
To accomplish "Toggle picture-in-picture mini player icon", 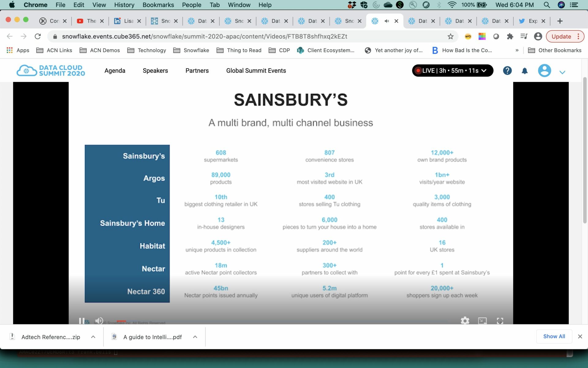I will (482, 321).
